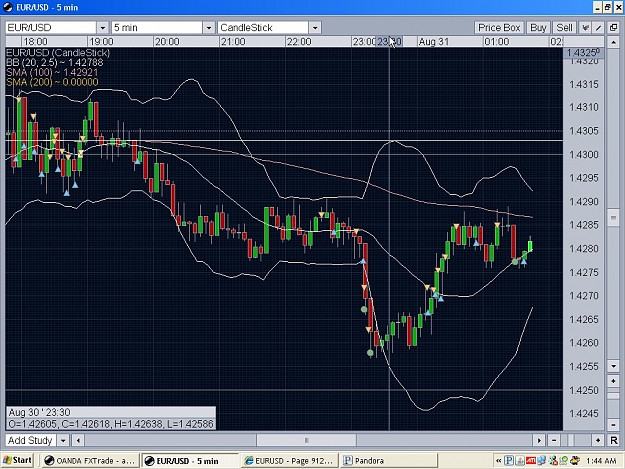Open the 5 min timeframe dropdown
Viewport: 625px width, 469px height.
(x=209, y=27)
